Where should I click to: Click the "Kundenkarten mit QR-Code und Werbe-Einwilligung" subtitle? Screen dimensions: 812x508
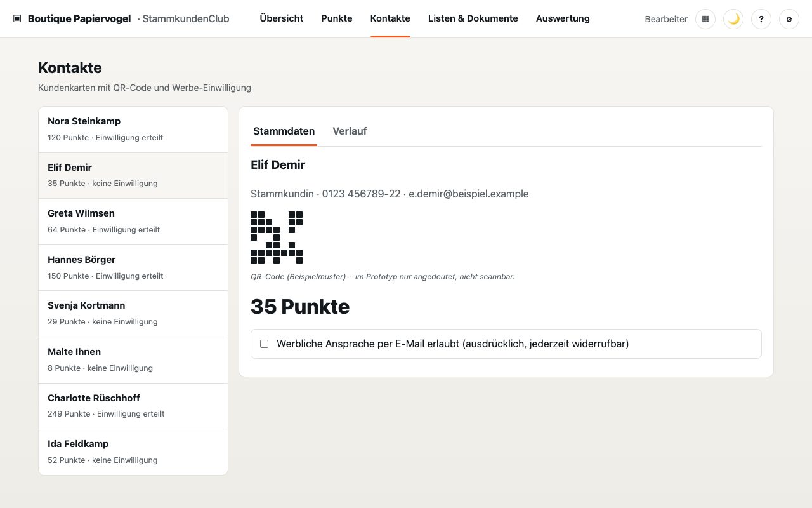145,88
